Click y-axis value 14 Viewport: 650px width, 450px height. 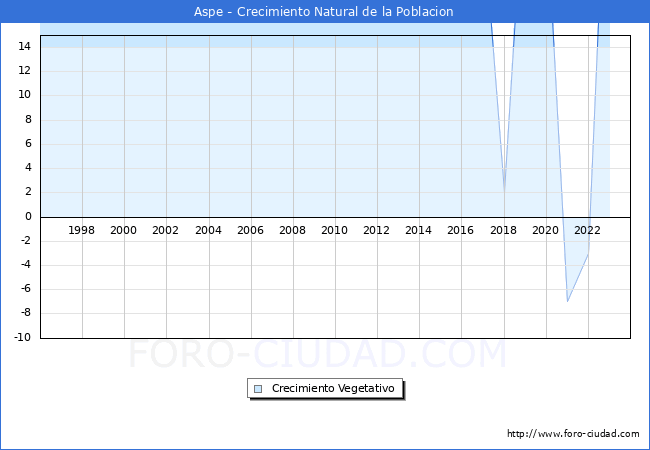[x=24, y=46]
